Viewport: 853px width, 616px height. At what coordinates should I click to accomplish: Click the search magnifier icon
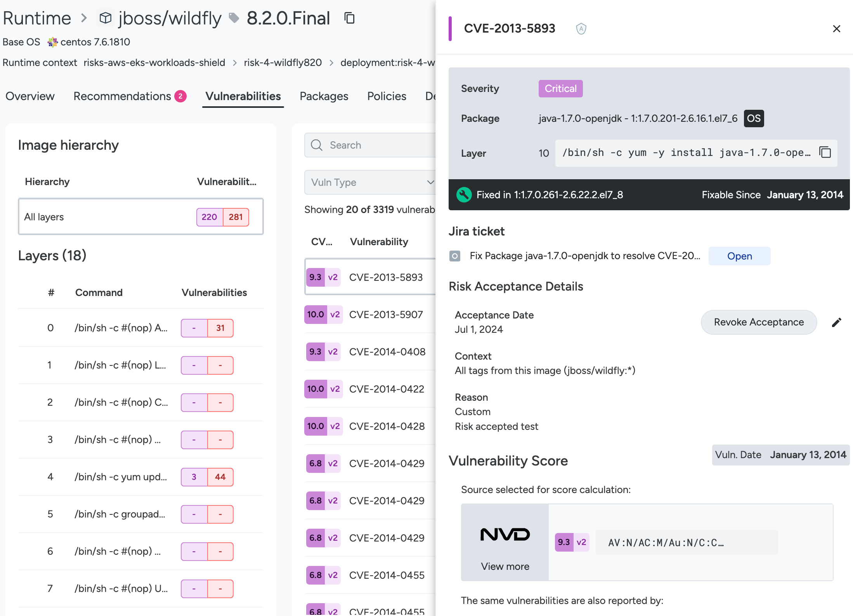coord(317,145)
